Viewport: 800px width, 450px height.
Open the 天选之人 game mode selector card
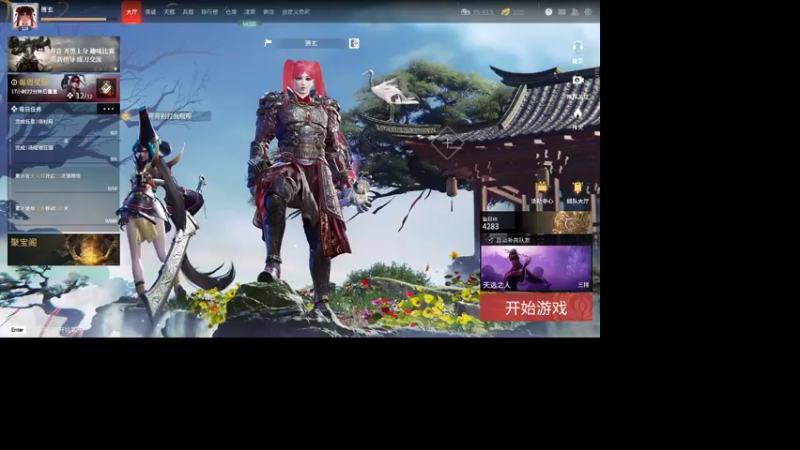[536, 268]
